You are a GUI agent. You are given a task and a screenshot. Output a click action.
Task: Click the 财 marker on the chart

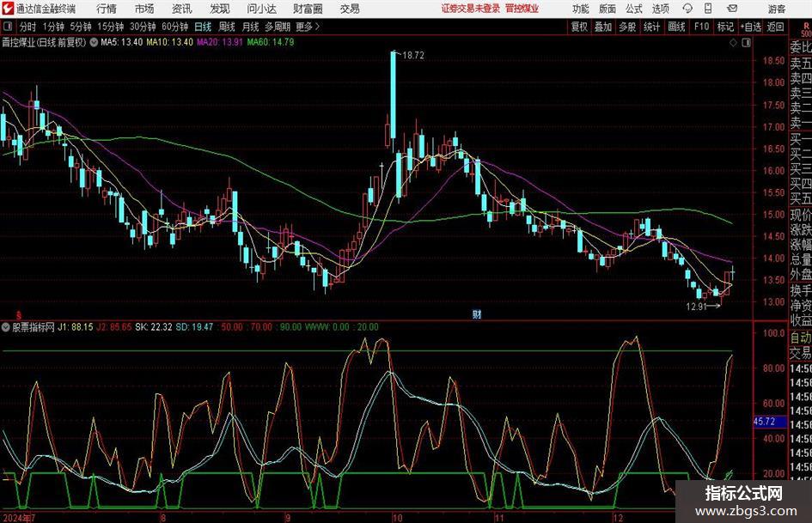point(476,313)
